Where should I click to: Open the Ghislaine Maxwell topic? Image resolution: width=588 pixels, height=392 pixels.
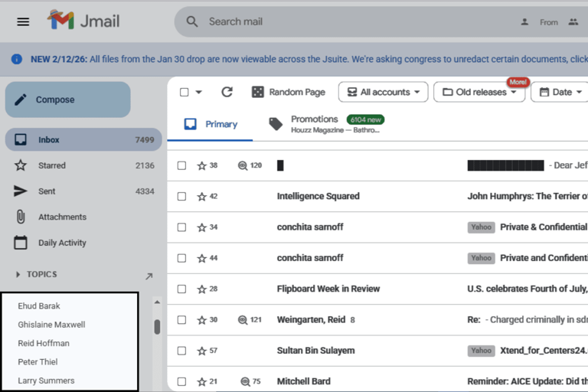(x=51, y=325)
